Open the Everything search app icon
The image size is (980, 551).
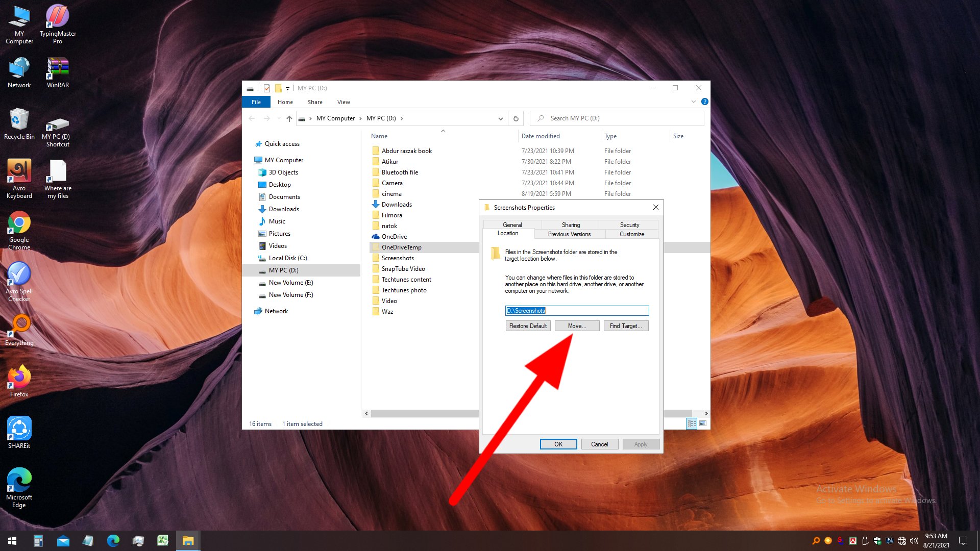(x=19, y=327)
